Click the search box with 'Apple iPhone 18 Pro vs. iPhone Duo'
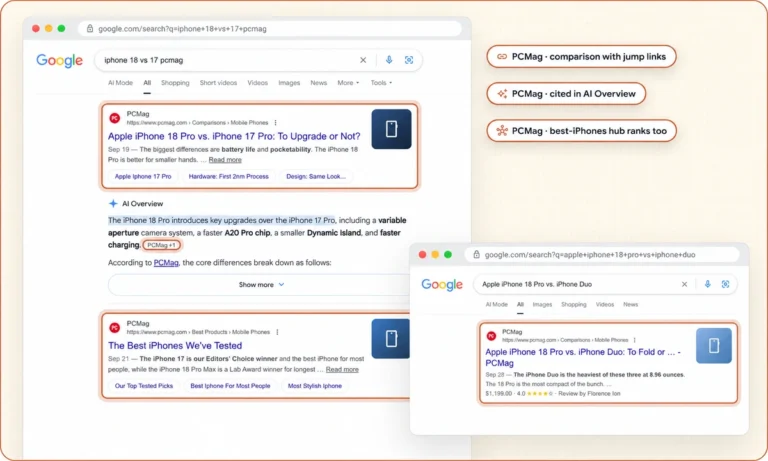This screenshot has width=768, height=461. [605, 284]
